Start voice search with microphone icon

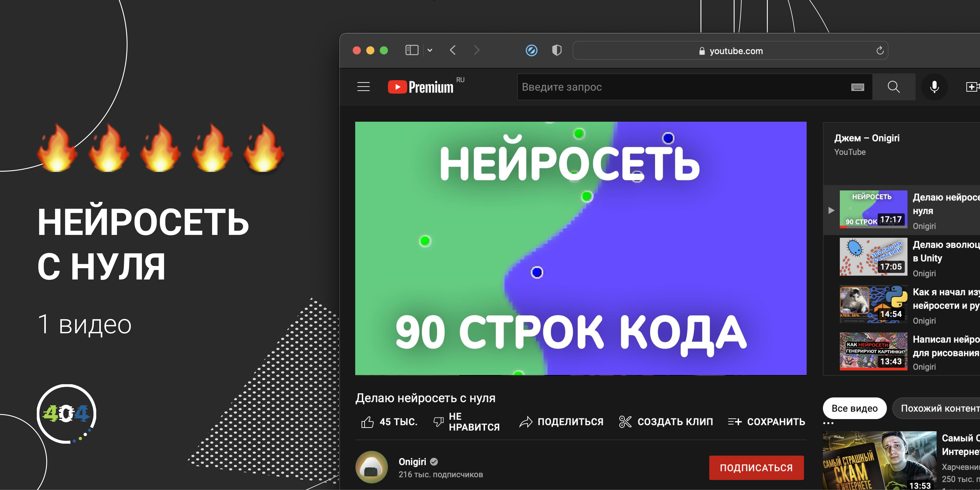tap(934, 87)
